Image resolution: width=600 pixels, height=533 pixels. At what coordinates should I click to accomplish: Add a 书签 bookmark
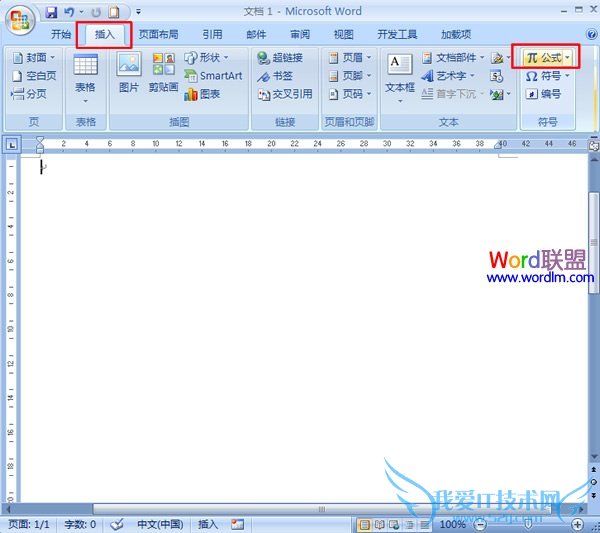[x=275, y=76]
